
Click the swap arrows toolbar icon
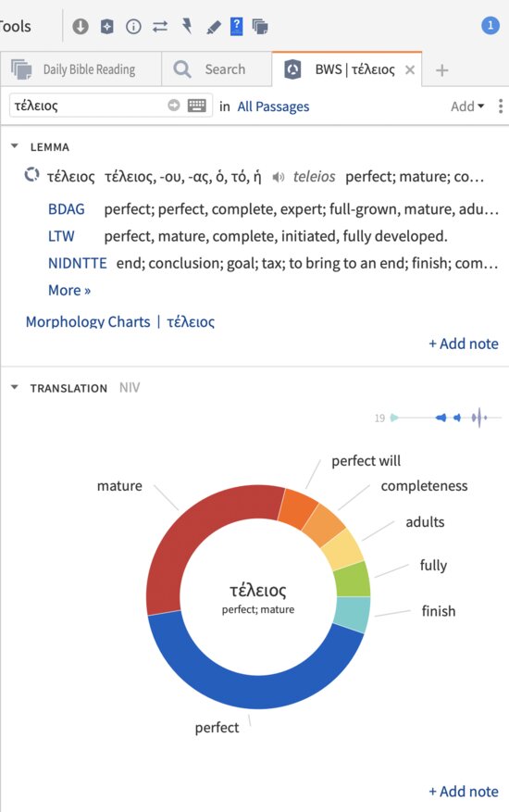[x=160, y=26]
